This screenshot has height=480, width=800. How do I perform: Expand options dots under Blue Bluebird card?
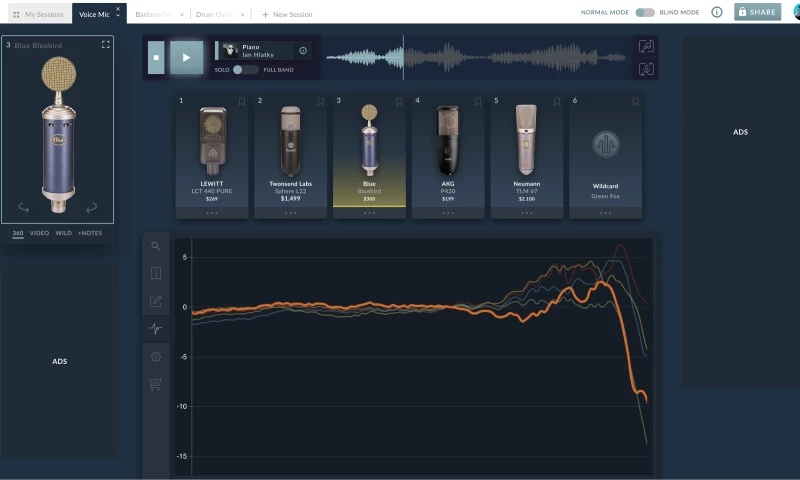(x=369, y=213)
